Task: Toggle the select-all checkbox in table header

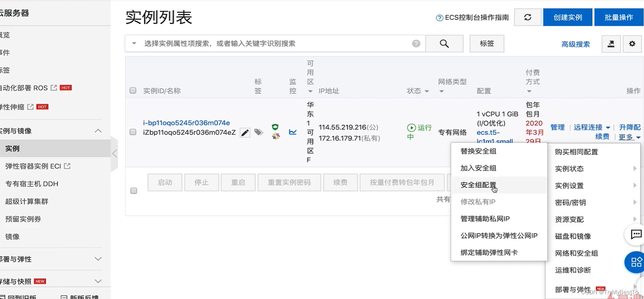Action: click(133, 90)
